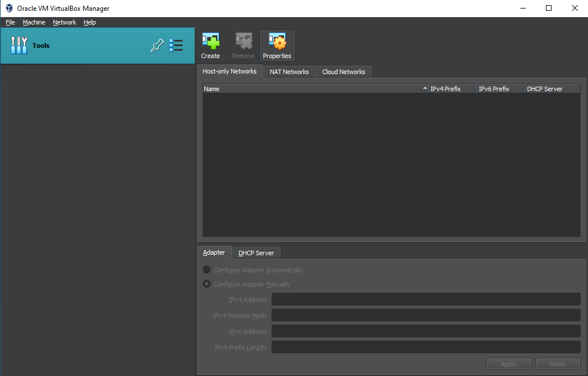Click the DHCP Server column header
588x376 pixels.
pos(553,89)
